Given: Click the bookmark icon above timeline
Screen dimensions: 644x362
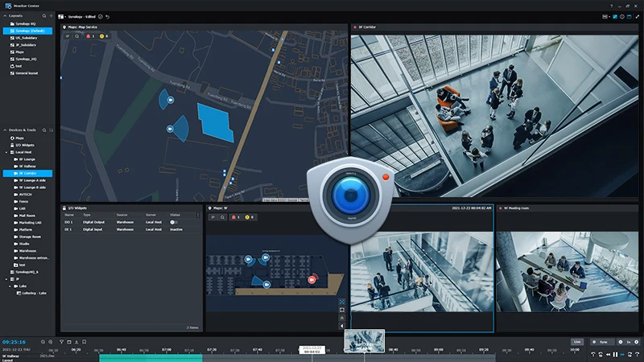Looking at the screenshot, I should pyautogui.click(x=85, y=342).
